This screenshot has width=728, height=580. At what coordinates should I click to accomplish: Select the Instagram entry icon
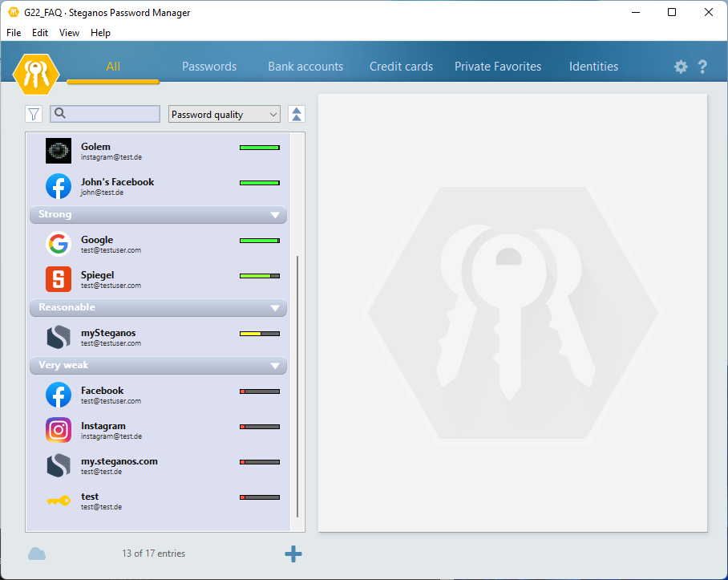point(59,430)
